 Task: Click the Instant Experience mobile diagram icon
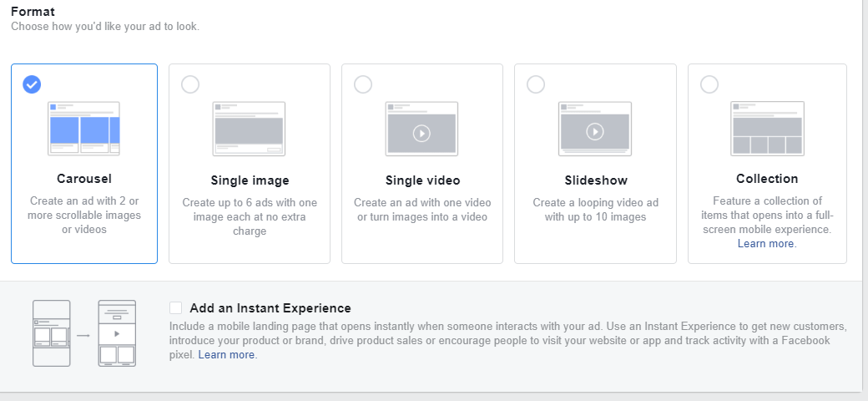tap(83, 332)
